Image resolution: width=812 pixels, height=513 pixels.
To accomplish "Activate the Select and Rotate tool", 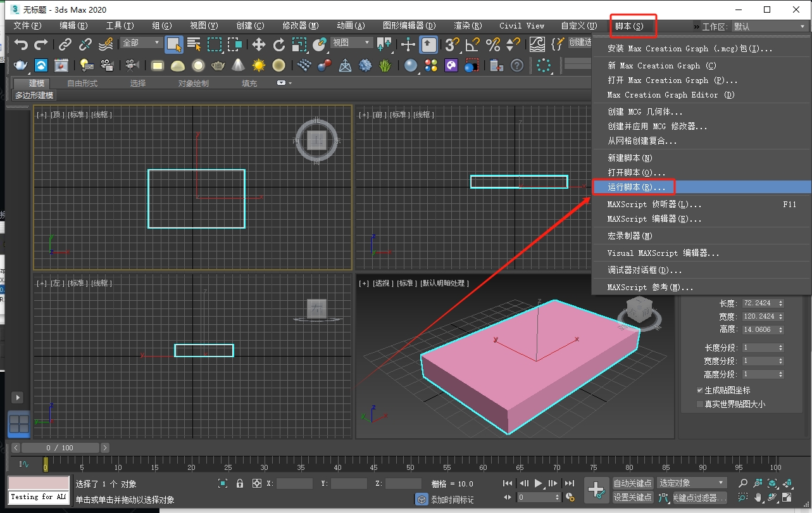I will (278, 45).
